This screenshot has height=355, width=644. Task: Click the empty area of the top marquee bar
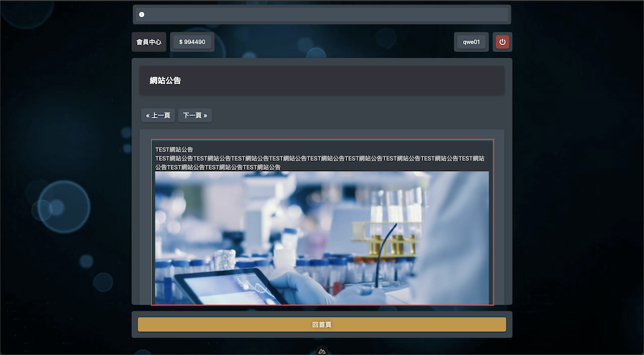pos(335,14)
